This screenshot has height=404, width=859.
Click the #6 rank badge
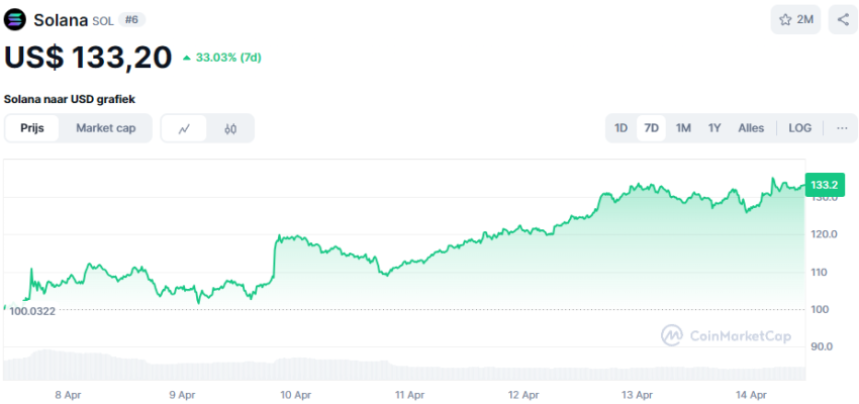click(132, 20)
